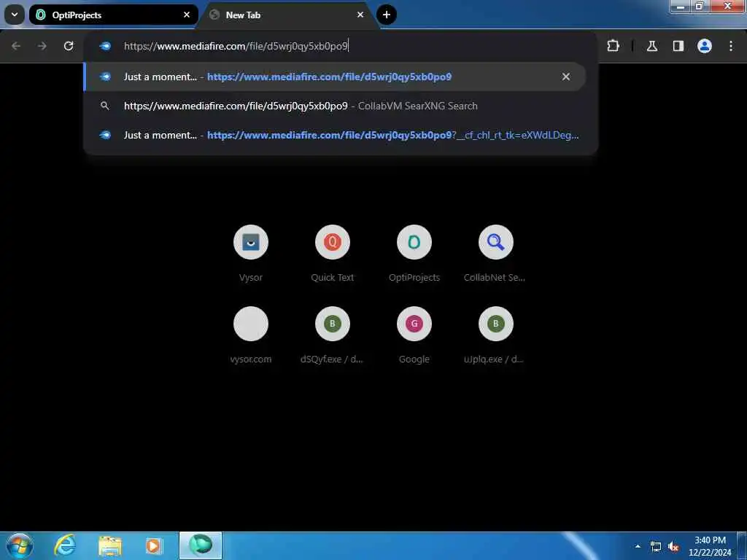Open Windows Explorer folder from taskbar
Viewport: 747px width, 560px height.
[x=109, y=545]
